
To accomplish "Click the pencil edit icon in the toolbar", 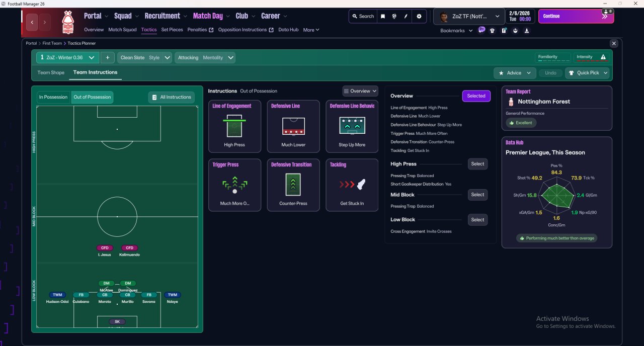I will pos(406,16).
